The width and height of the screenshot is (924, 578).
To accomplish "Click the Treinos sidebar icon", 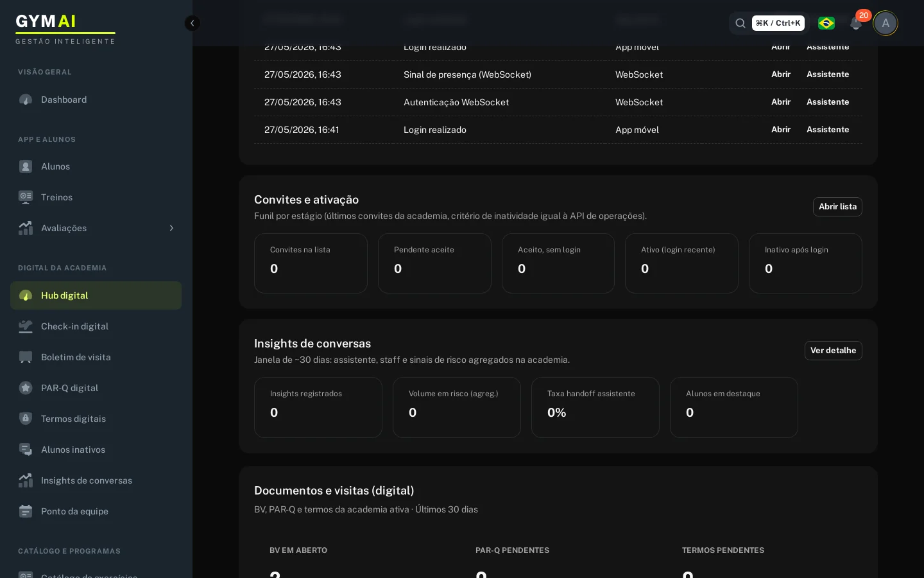I will click(x=26, y=197).
